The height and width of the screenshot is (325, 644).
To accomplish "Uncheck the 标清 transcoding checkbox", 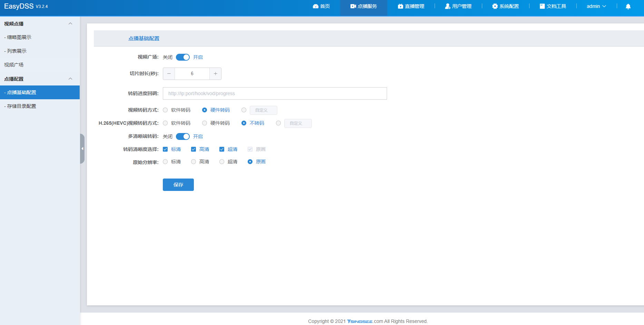I will 165,149.
